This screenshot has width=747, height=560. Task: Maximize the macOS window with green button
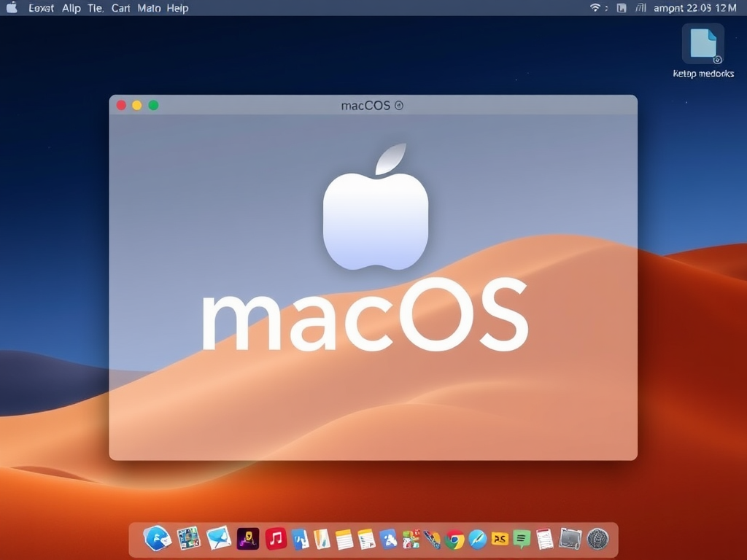click(x=153, y=105)
